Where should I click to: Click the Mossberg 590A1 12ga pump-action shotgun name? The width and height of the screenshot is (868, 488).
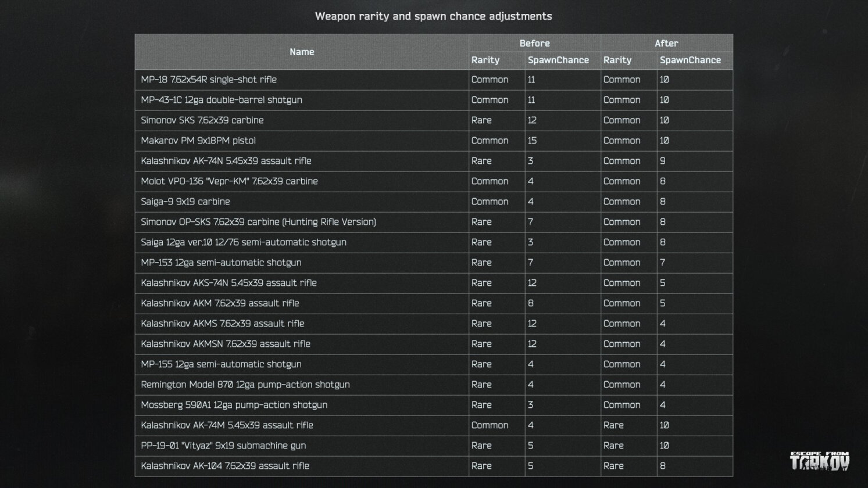pyautogui.click(x=234, y=405)
